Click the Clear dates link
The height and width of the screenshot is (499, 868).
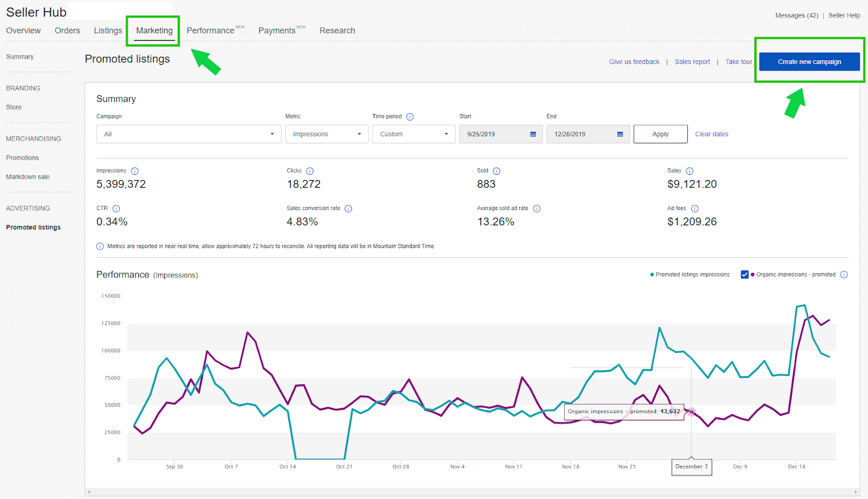711,134
